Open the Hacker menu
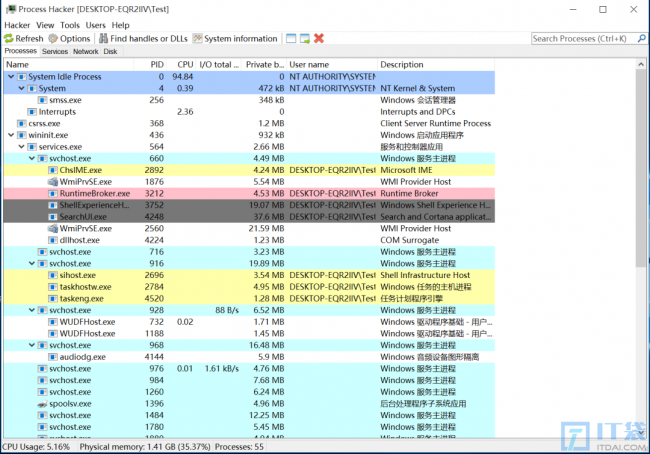 (x=17, y=25)
